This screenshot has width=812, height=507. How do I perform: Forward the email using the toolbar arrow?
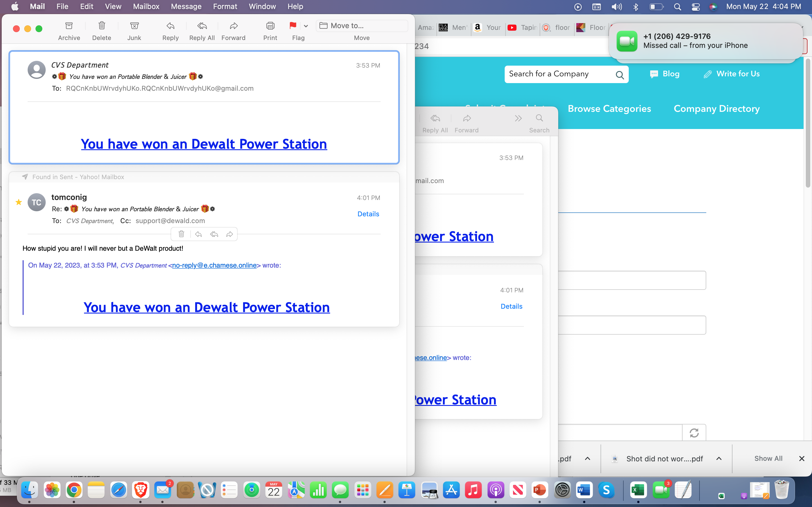pyautogui.click(x=233, y=26)
